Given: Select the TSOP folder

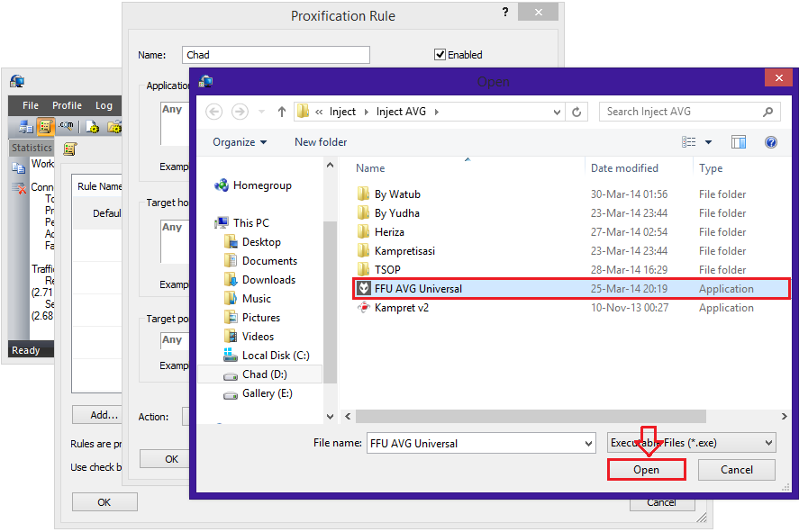Looking at the screenshot, I should pyautogui.click(x=571, y=270).
